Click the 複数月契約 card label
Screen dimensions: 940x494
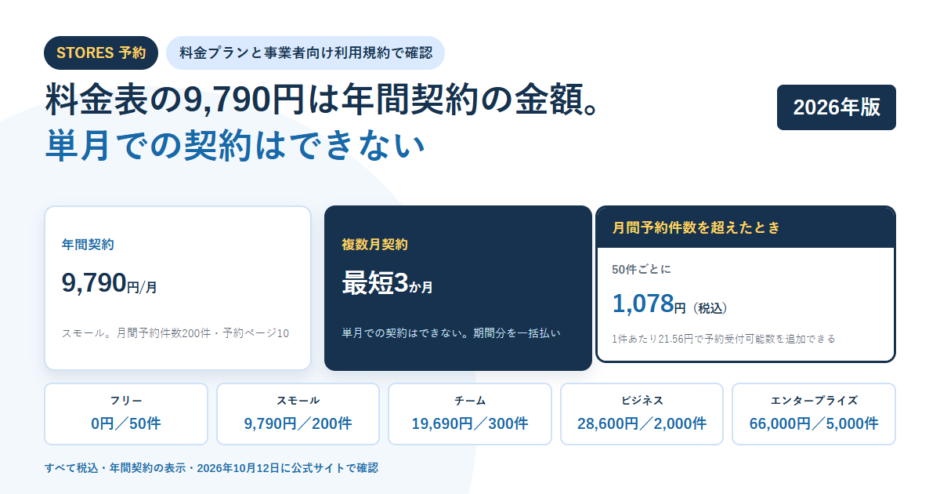click(x=375, y=245)
